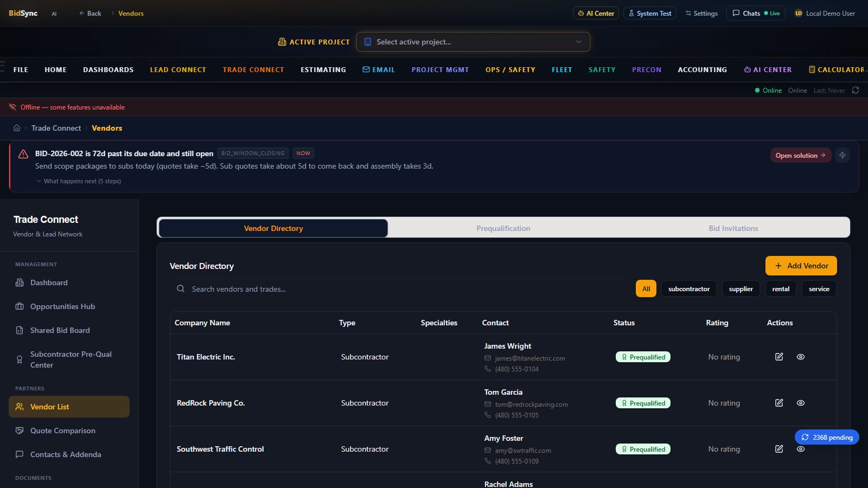This screenshot has width=868, height=488.
Task: View details for RedRock Paving Co.
Action: pyautogui.click(x=801, y=403)
